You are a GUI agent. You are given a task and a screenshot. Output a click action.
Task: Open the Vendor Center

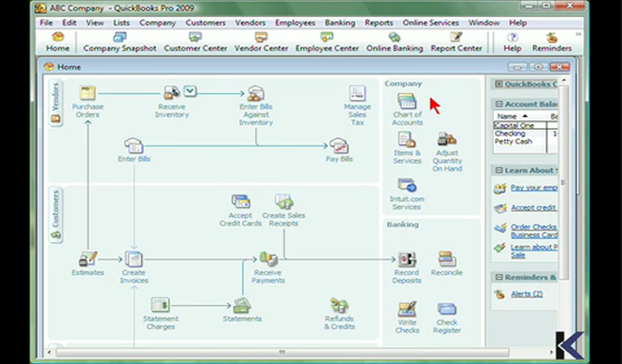coord(261,42)
